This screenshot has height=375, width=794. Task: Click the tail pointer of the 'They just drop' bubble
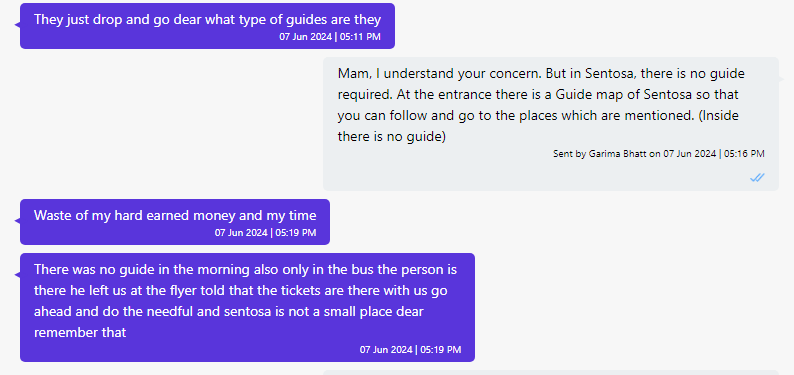pyautogui.click(x=18, y=24)
